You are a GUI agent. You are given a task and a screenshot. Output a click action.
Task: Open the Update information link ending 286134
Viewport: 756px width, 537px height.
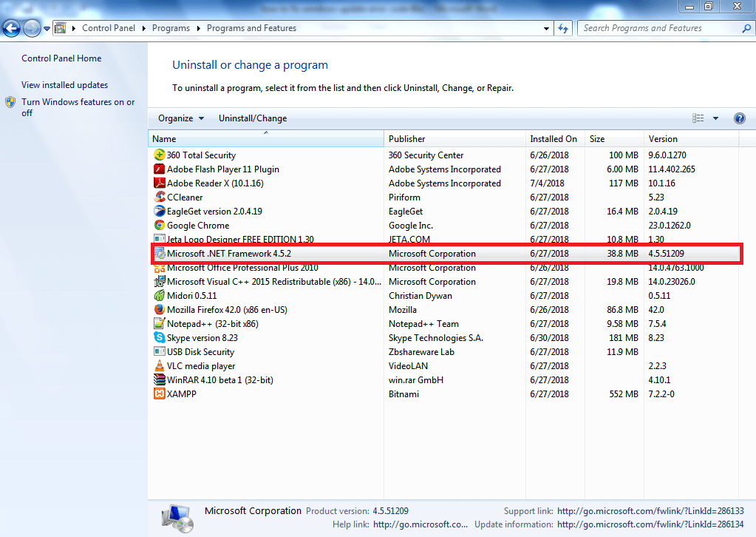[650, 524]
